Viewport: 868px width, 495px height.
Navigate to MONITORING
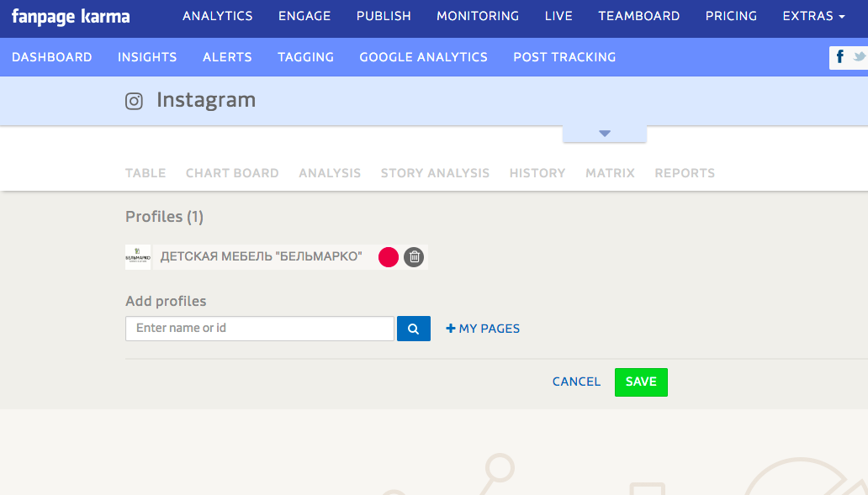point(478,16)
